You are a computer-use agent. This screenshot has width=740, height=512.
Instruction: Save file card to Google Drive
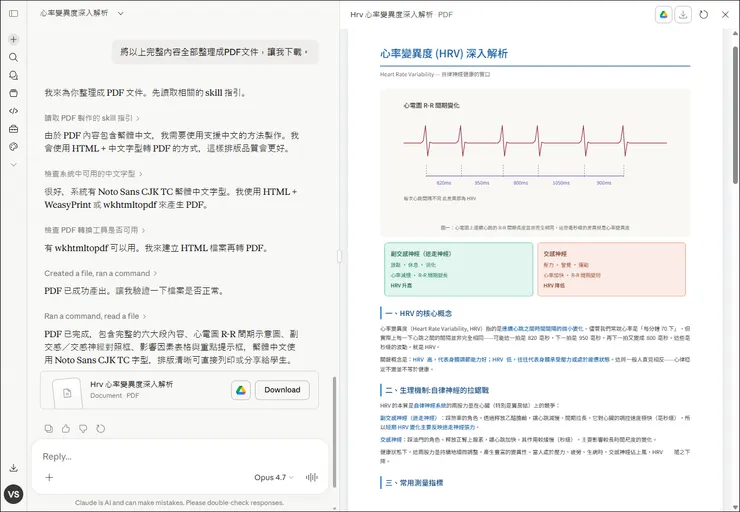point(241,390)
